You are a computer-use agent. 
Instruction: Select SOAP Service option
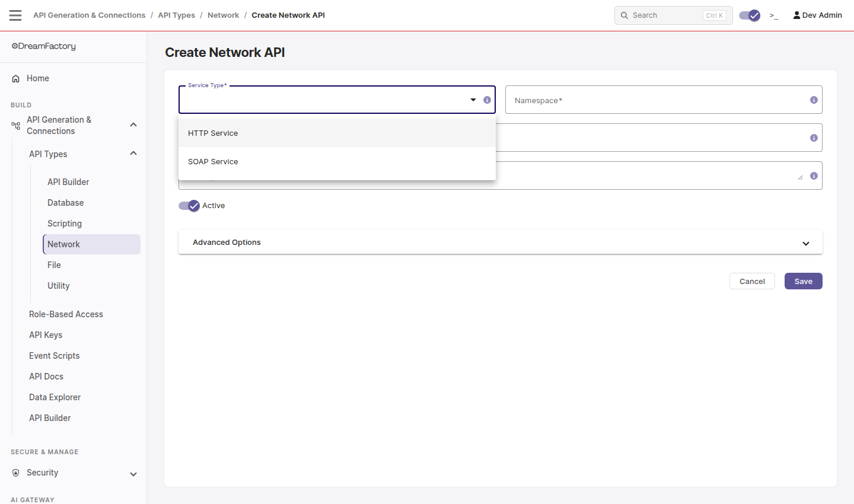pos(337,161)
